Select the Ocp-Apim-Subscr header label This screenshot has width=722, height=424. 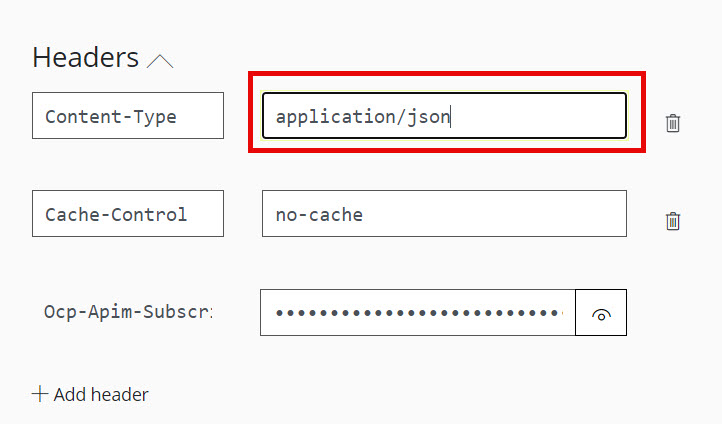[128, 312]
